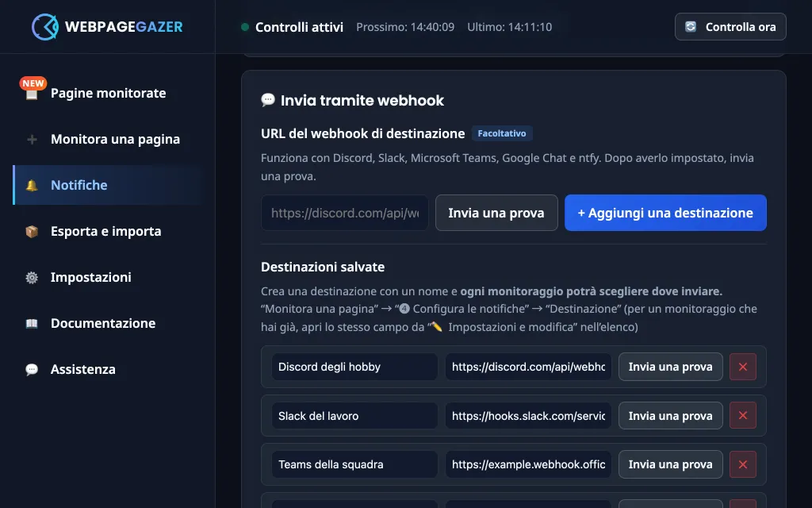Click the book icon beside Documentazione
This screenshot has width=812, height=508.
click(x=32, y=324)
